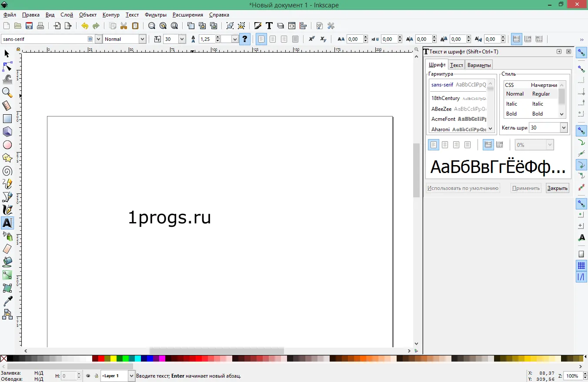Viewport: 588px width, 382px height.
Task: Open the Фильтры menu
Action: point(155,15)
